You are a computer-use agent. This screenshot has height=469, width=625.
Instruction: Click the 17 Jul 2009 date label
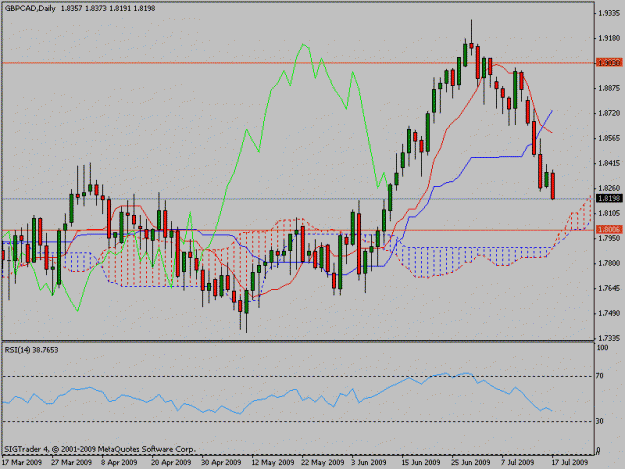click(569, 462)
